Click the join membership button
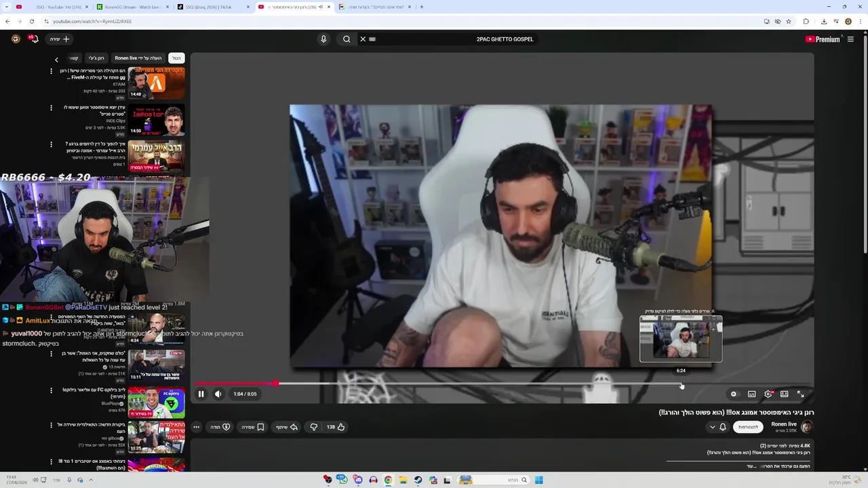Image resolution: width=868 pixels, height=488 pixels. click(748, 427)
